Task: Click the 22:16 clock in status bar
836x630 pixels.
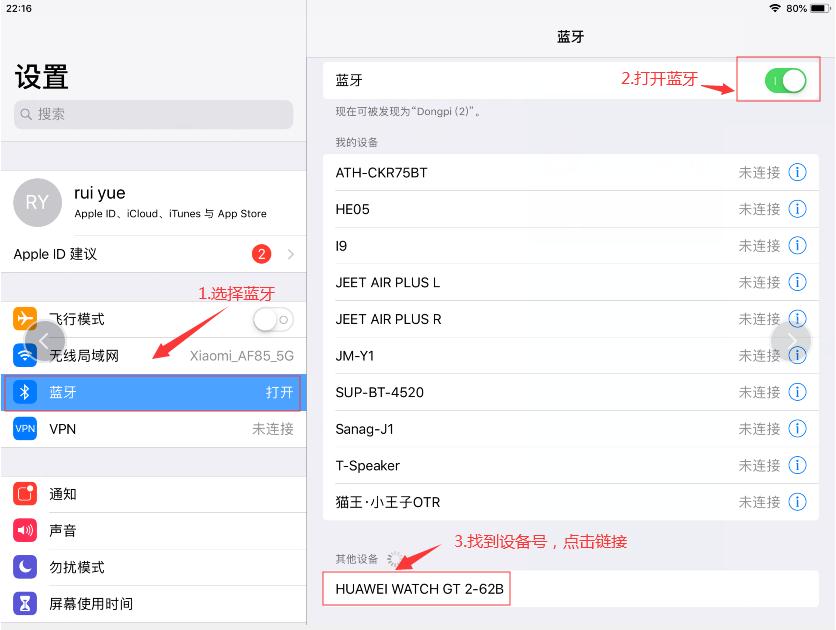Action: [19, 8]
